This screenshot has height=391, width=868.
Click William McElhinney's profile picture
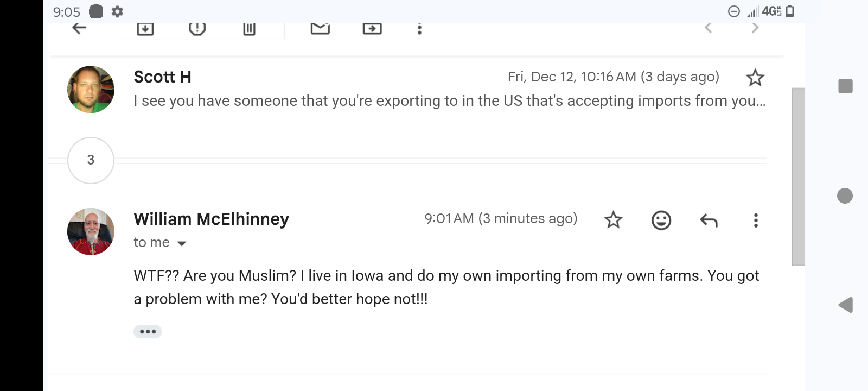click(x=91, y=231)
